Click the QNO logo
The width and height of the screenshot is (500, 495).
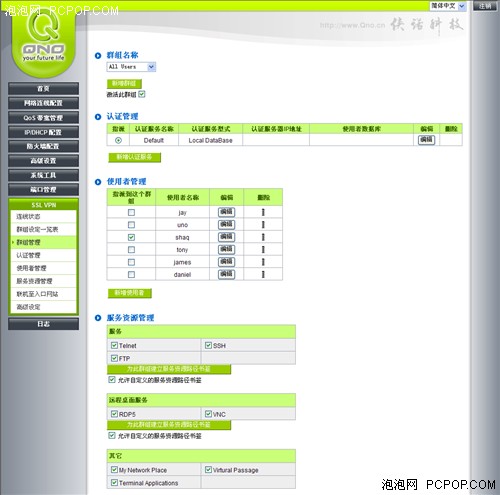[x=43, y=38]
